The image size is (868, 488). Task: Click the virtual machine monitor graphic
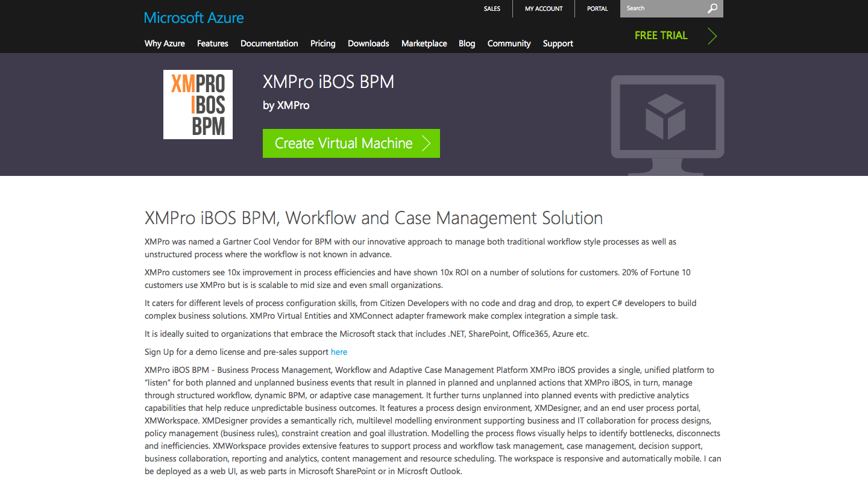667,125
